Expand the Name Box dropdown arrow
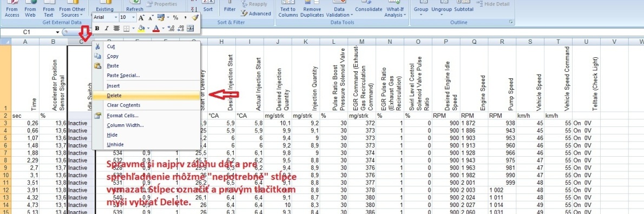 click(57, 32)
